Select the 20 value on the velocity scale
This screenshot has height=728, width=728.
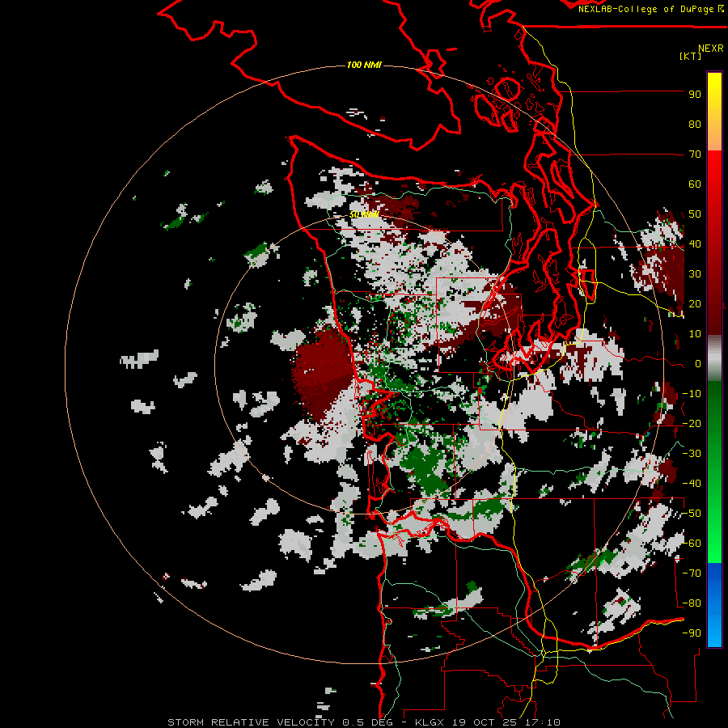click(x=695, y=303)
